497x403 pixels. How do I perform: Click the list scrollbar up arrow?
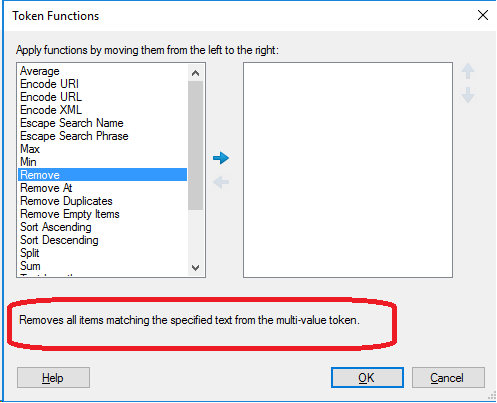(x=196, y=73)
